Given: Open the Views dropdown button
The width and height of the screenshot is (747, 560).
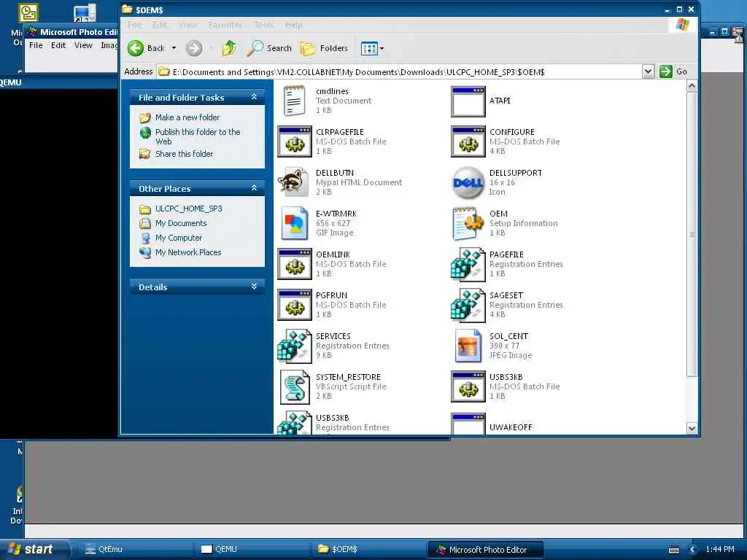Looking at the screenshot, I should point(372,49).
